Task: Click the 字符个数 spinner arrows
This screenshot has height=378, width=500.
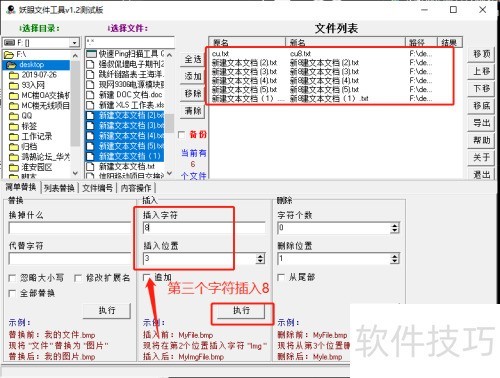Action: pos(395,228)
